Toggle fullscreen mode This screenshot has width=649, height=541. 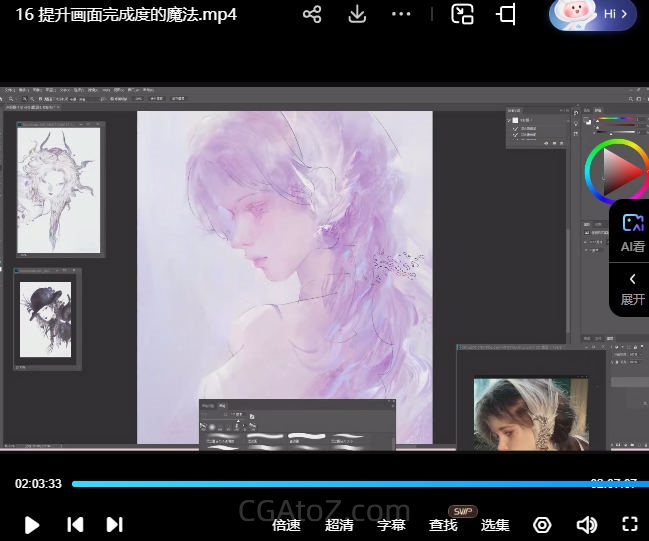pos(630,524)
